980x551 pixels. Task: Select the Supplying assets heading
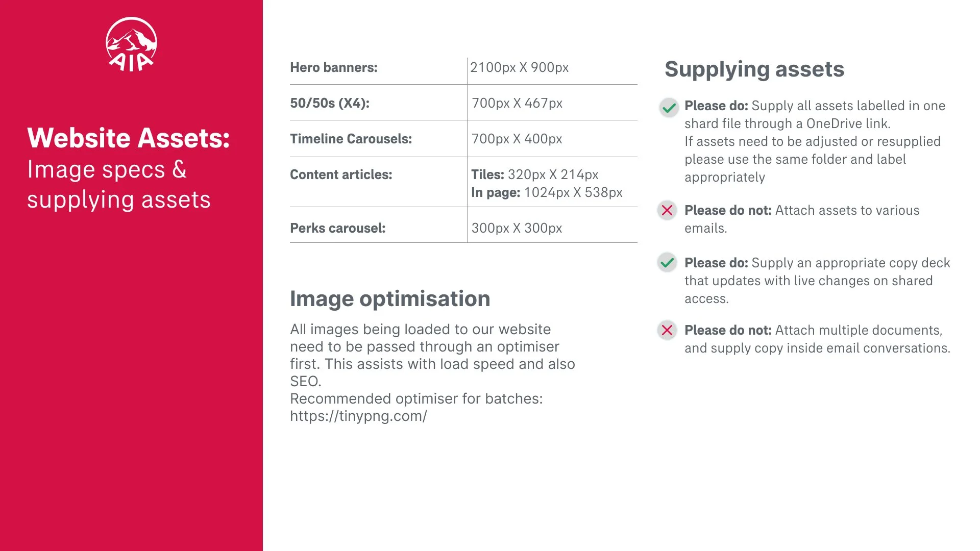[754, 69]
